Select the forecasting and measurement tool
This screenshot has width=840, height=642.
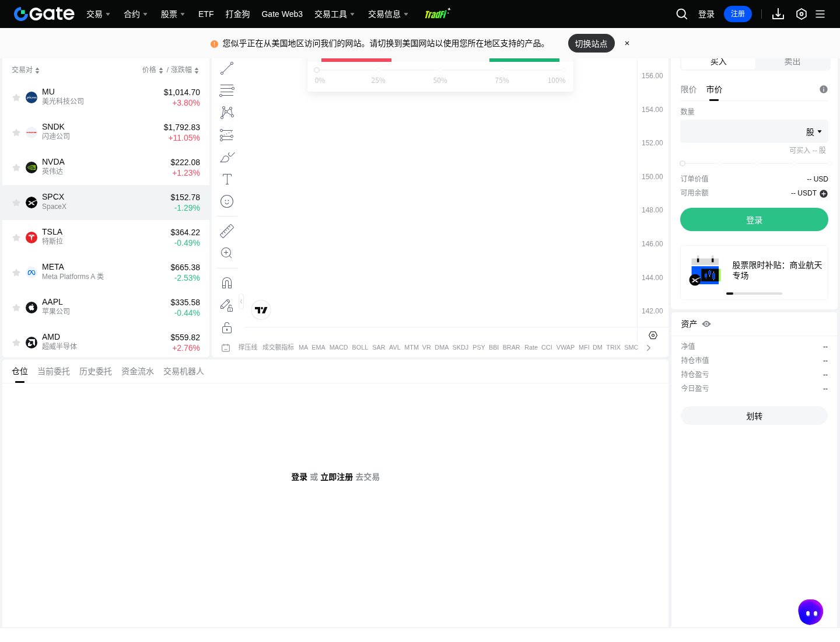point(227,135)
